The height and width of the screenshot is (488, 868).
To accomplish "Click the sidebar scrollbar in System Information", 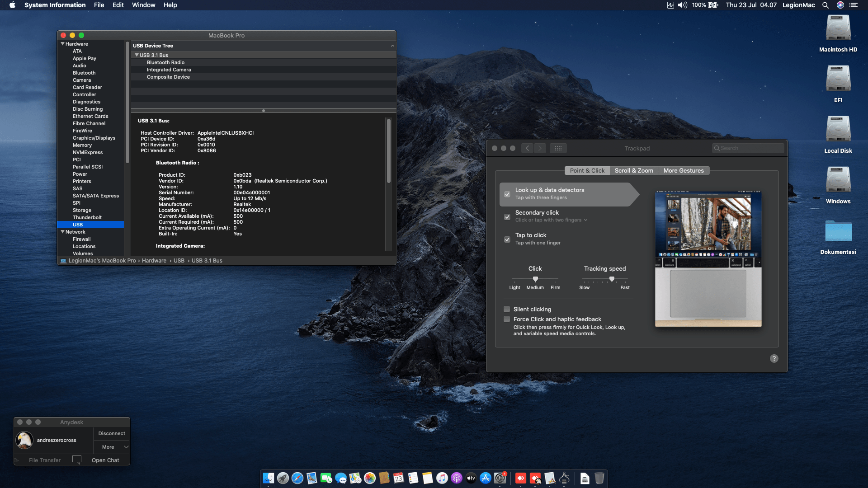I will point(127,103).
